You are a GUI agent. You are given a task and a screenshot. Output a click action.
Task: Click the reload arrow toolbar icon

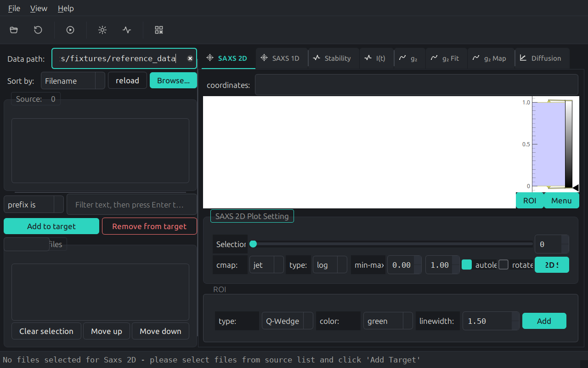(x=38, y=30)
